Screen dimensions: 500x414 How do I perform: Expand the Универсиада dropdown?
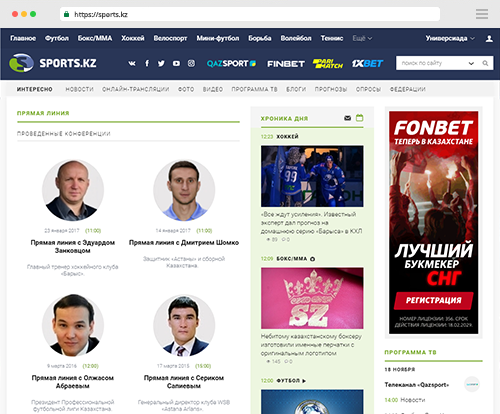[x=450, y=38]
